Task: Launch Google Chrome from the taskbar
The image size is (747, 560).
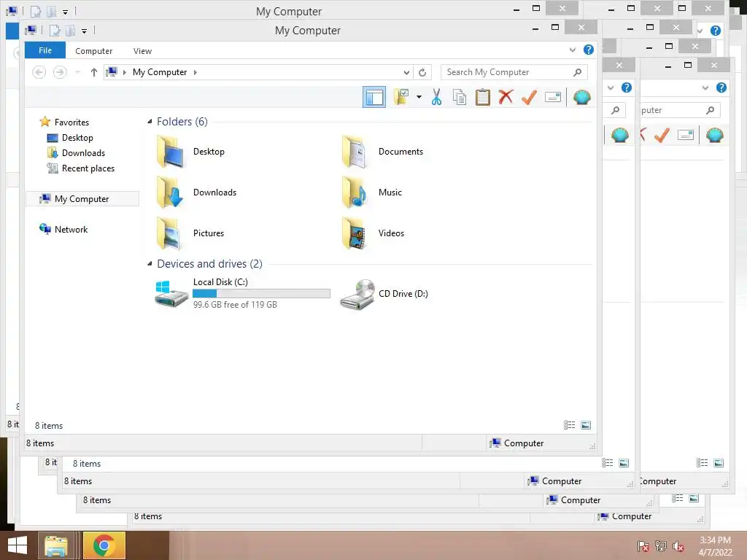Action: click(104, 545)
